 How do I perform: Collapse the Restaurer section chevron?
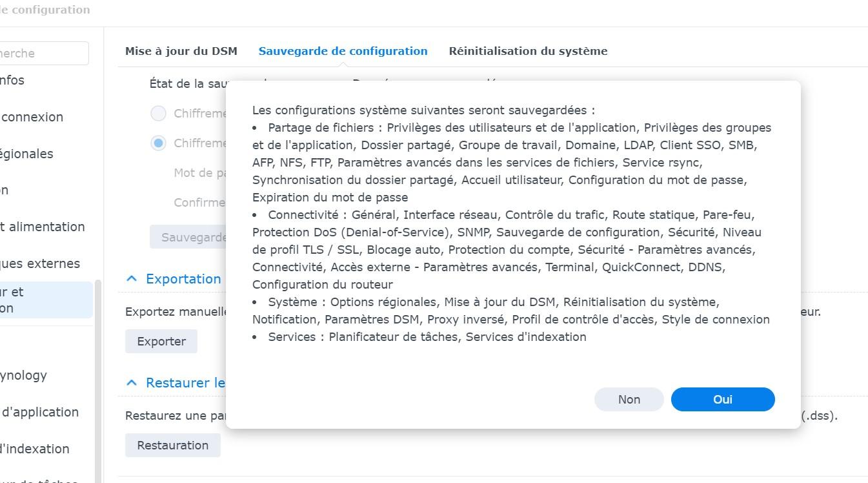click(x=132, y=383)
